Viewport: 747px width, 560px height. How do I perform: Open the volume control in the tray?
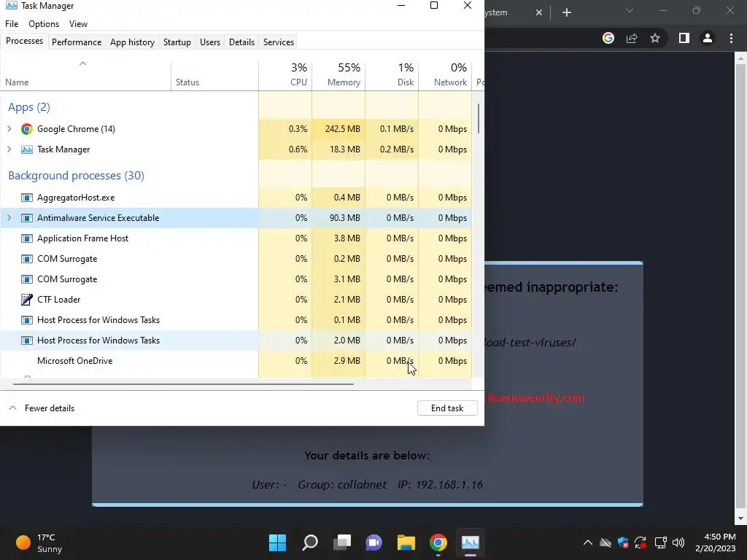[678, 542]
